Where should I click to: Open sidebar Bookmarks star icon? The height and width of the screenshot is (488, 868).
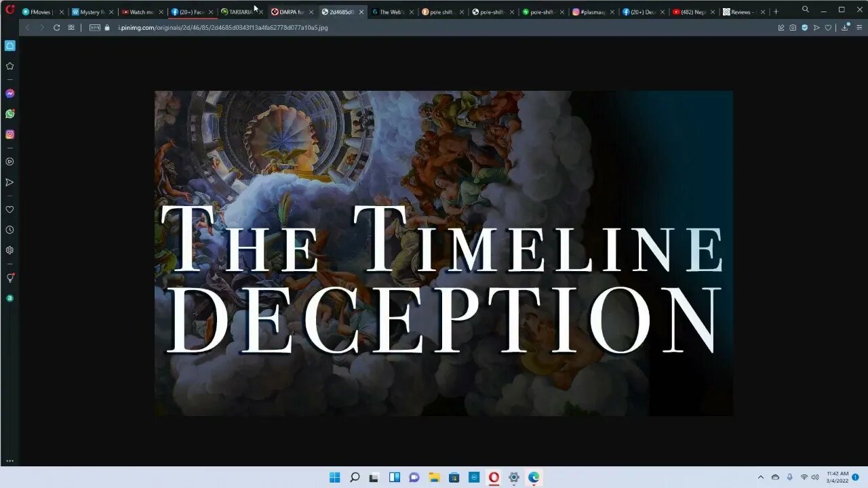click(x=9, y=66)
